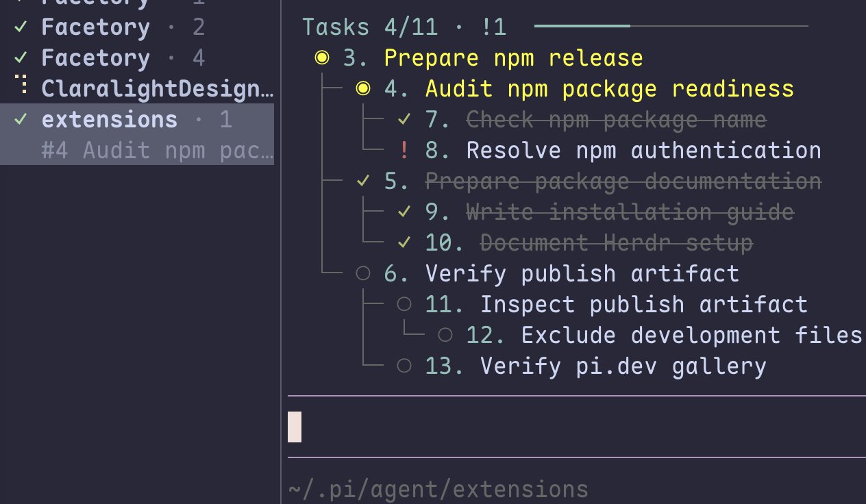Click the checkmark next to Check npm package name
The image size is (866, 504).
click(404, 119)
